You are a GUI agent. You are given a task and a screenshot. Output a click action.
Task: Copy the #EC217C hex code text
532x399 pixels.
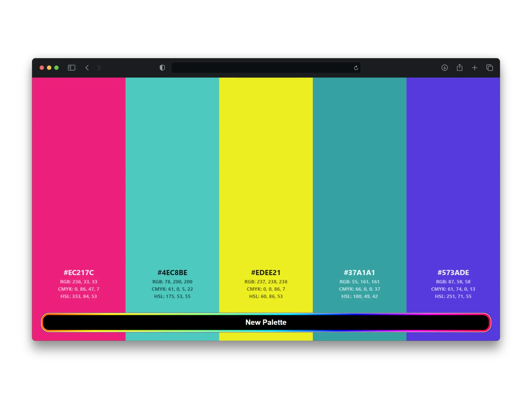pyautogui.click(x=79, y=272)
